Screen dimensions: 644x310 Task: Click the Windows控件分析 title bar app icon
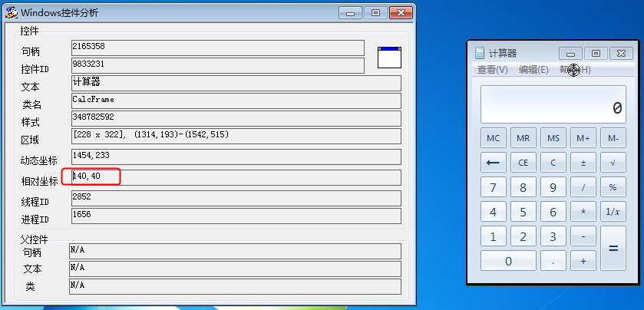(x=11, y=13)
